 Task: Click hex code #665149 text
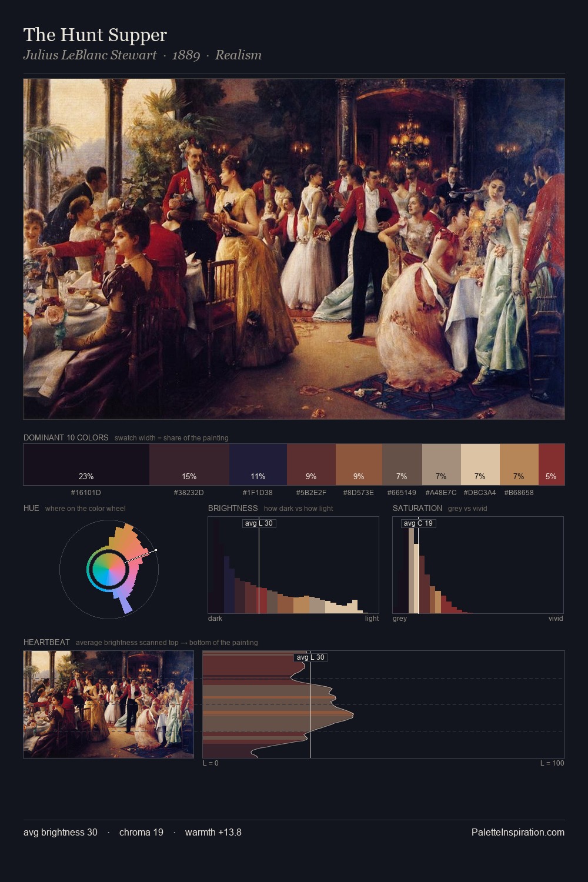402,493
